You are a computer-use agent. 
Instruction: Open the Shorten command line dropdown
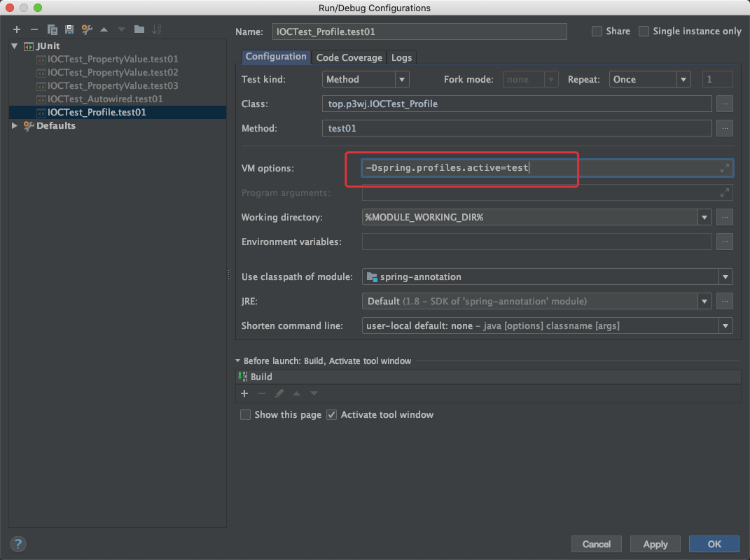tap(725, 325)
